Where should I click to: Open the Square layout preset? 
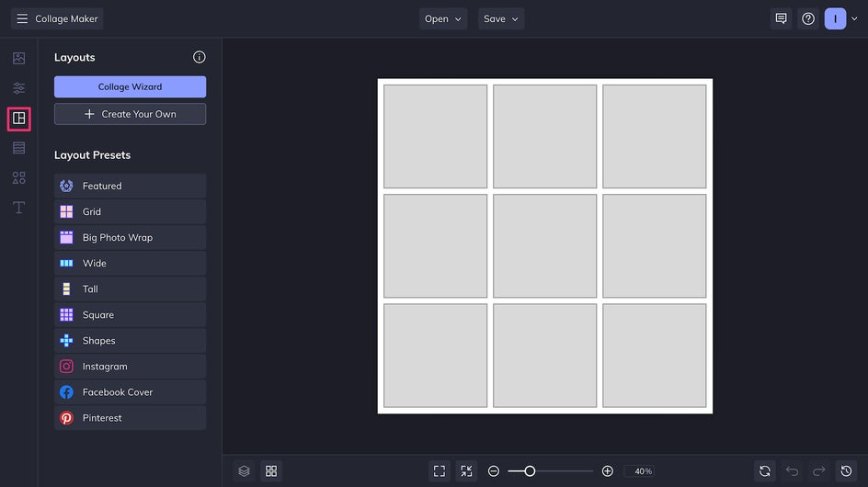(x=130, y=315)
